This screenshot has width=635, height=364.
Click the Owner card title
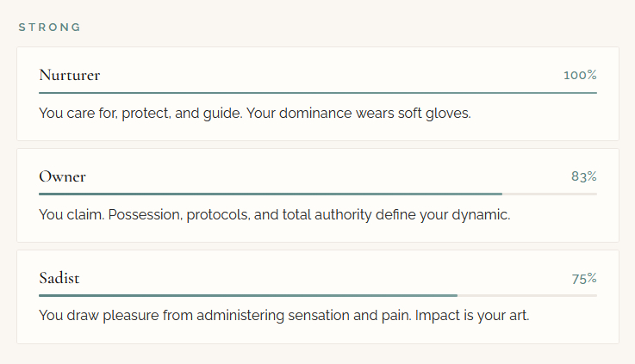click(x=62, y=176)
